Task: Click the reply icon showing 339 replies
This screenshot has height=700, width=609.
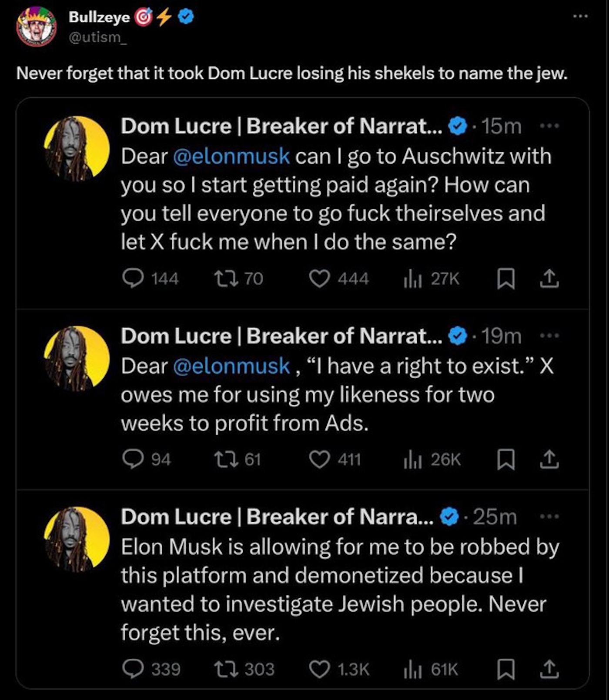Action: (x=133, y=669)
